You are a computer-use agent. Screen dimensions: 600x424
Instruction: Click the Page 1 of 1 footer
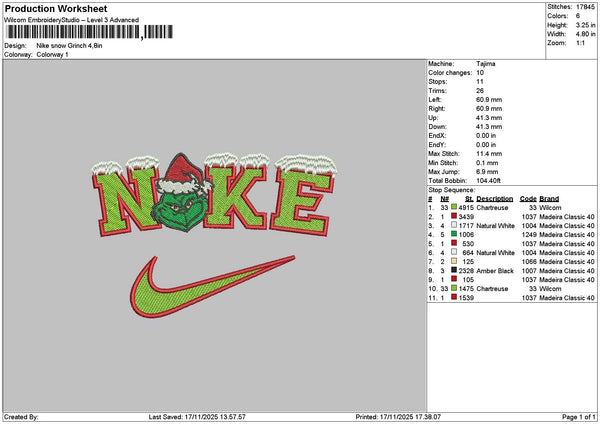[579, 417]
